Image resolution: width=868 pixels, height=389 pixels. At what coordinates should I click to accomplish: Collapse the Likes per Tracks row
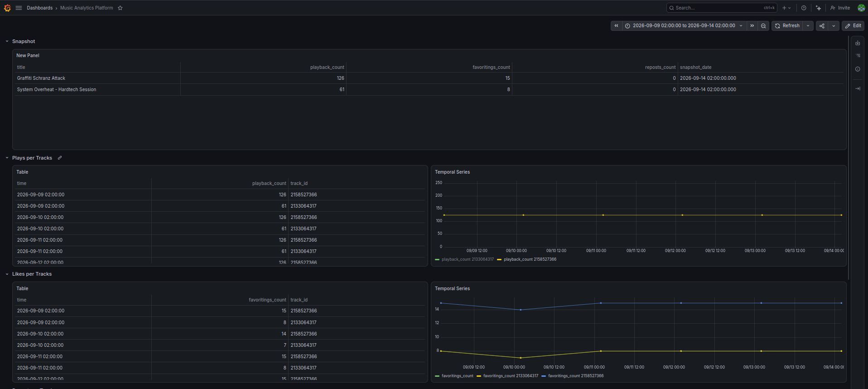click(x=7, y=274)
